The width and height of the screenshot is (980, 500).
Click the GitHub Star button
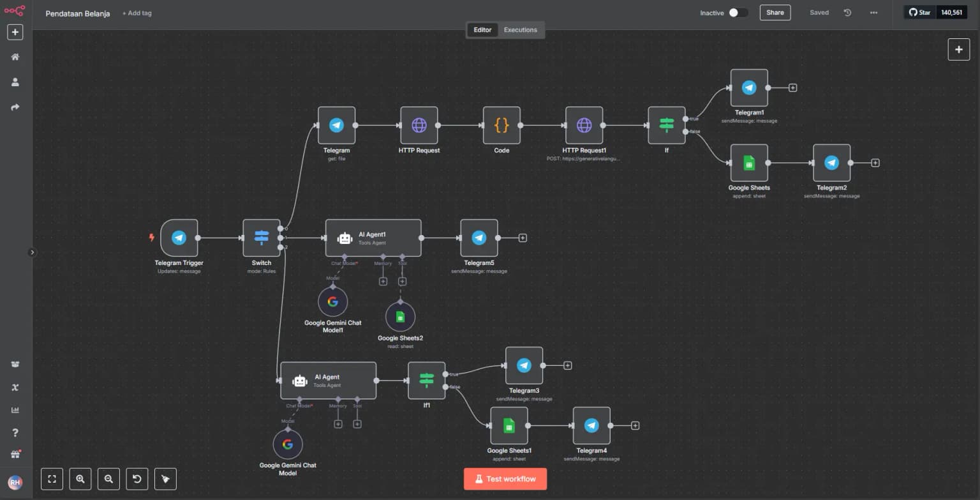(920, 12)
